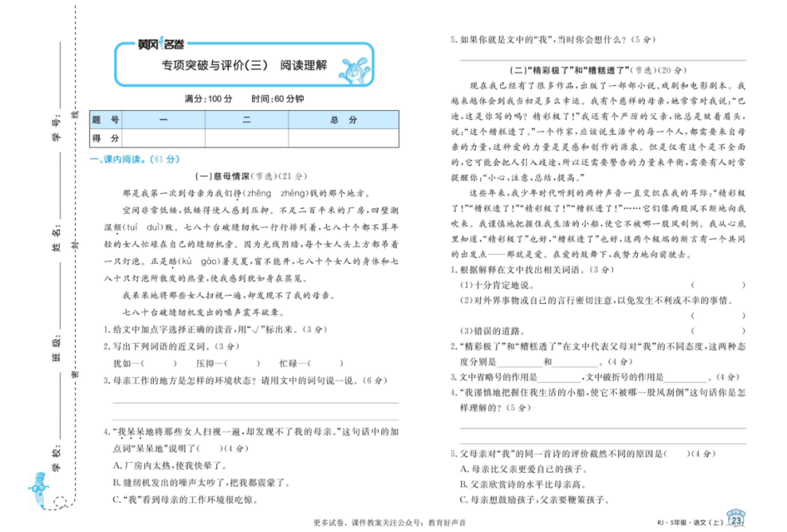Click the 得分 table row label

106,138
